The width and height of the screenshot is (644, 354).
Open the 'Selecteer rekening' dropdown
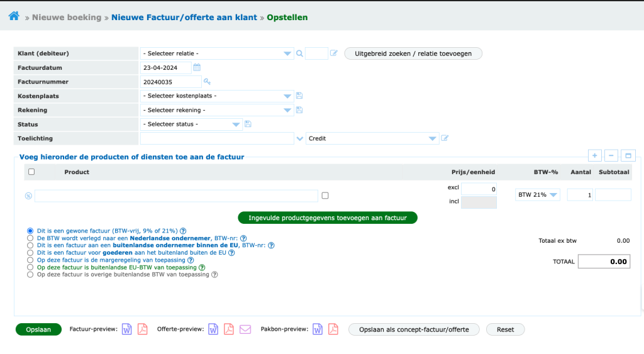(x=217, y=110)
